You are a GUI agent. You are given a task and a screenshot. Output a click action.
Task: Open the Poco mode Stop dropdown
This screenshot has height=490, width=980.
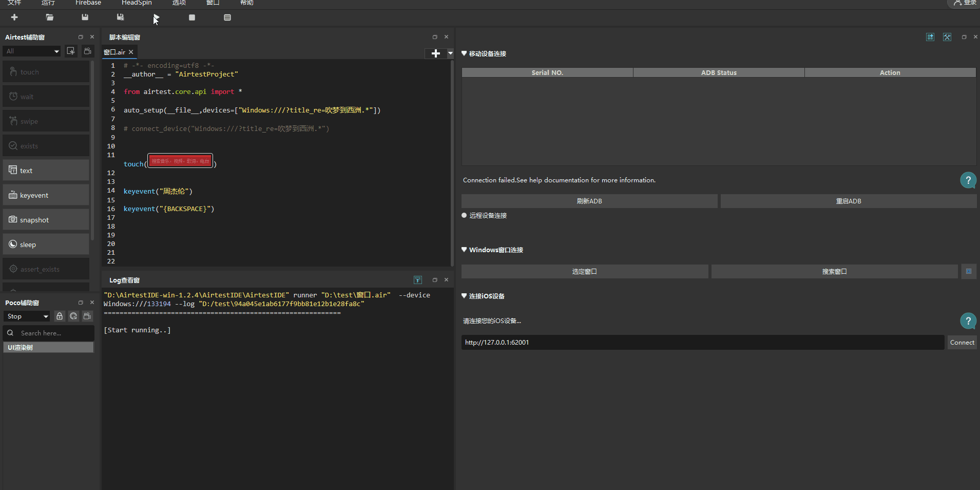(x=27, y=316)
